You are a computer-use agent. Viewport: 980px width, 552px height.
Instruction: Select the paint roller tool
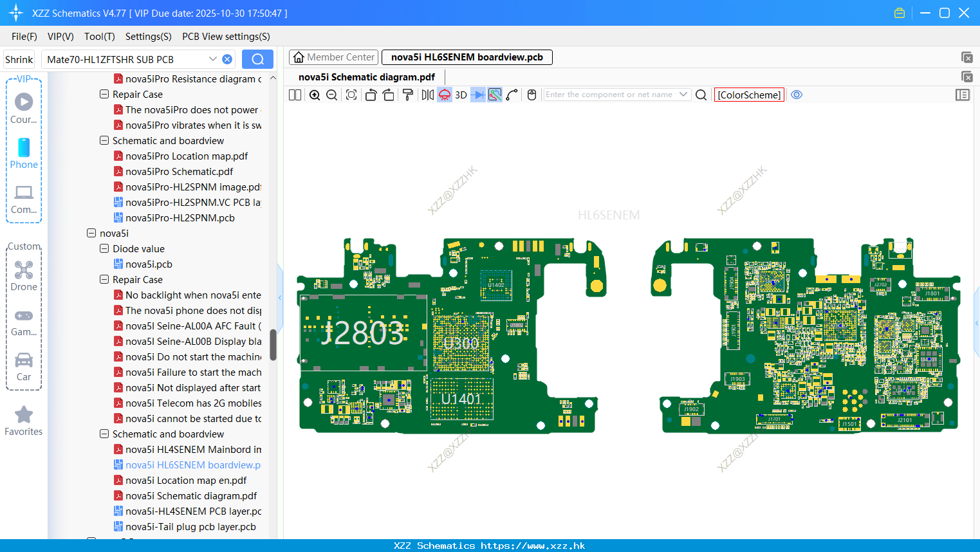(x=408, y=95)
